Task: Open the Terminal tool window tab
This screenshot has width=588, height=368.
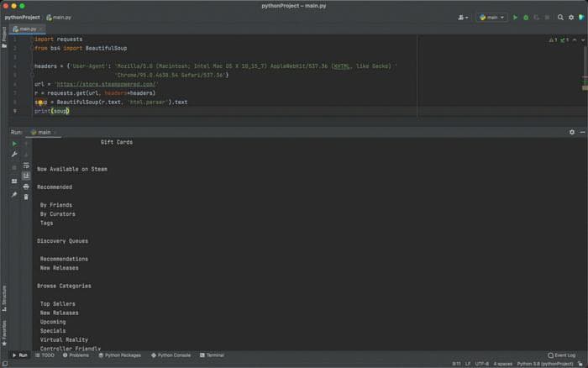Action: click(x=214, y=355)
